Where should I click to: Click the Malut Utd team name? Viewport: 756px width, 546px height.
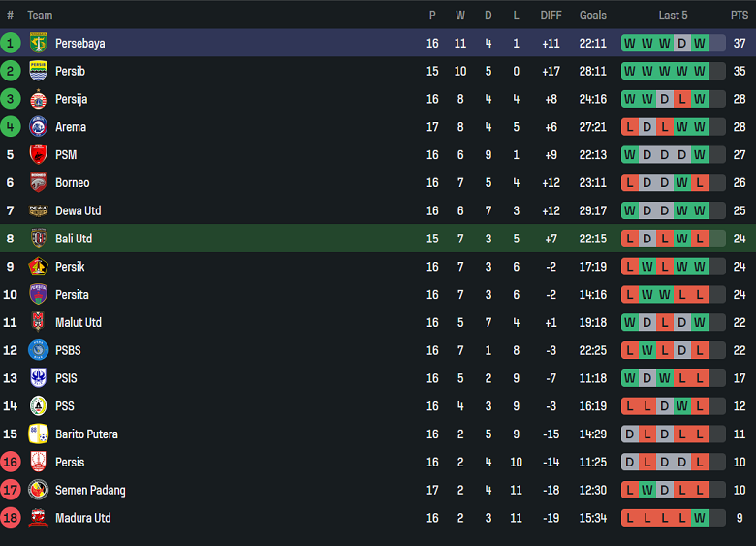(x=79, y=322)
